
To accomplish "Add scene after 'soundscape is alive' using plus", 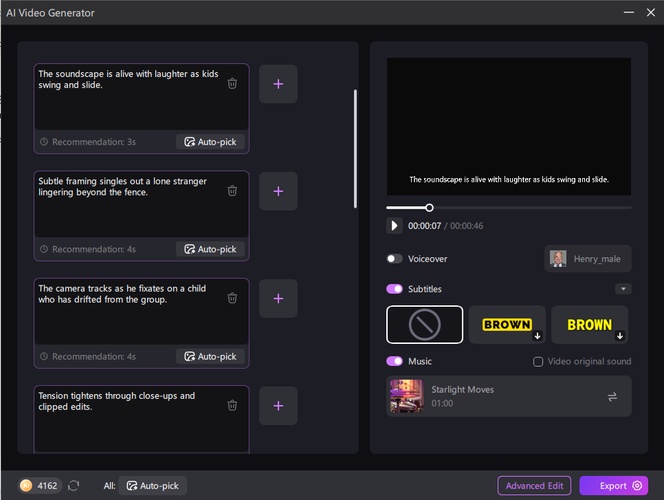I will click(x=278, y=84).
